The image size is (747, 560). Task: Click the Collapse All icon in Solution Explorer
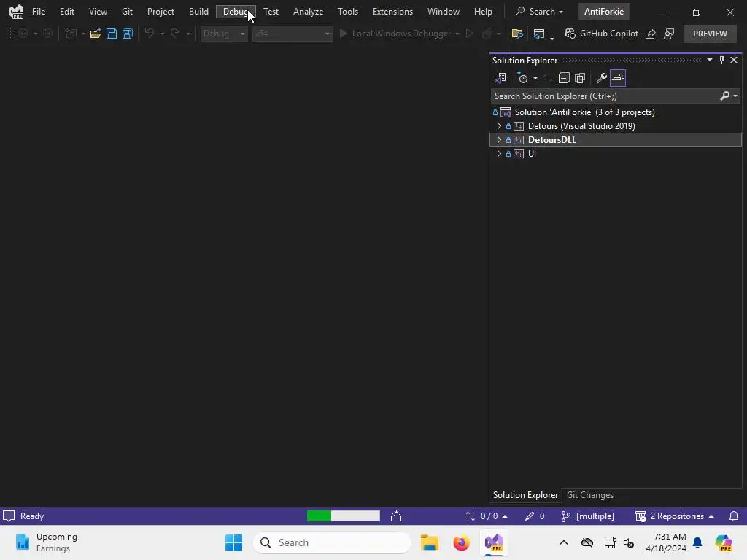click(x=564, y=78)
